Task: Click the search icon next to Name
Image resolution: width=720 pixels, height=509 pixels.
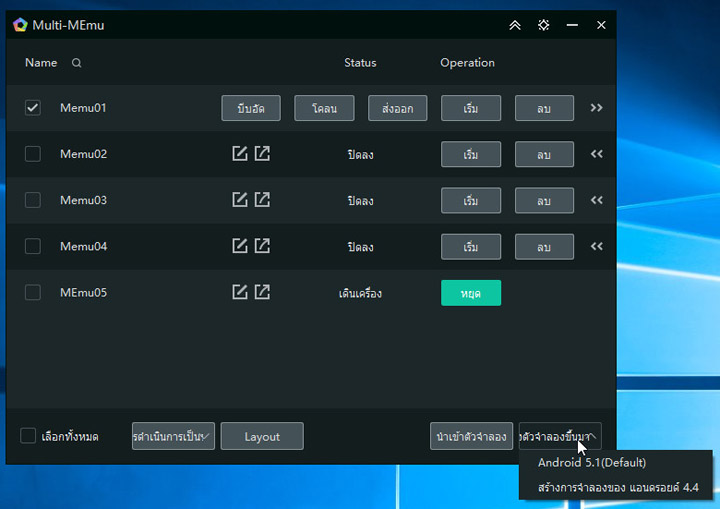Action: point(76,63)
